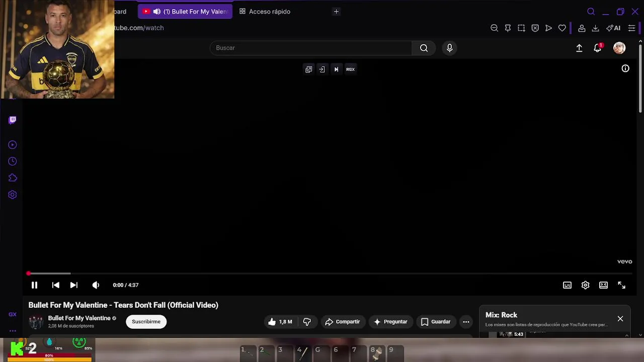Open sidebar Settings gear icon
The image size is (644, 362).
[13, 195]
